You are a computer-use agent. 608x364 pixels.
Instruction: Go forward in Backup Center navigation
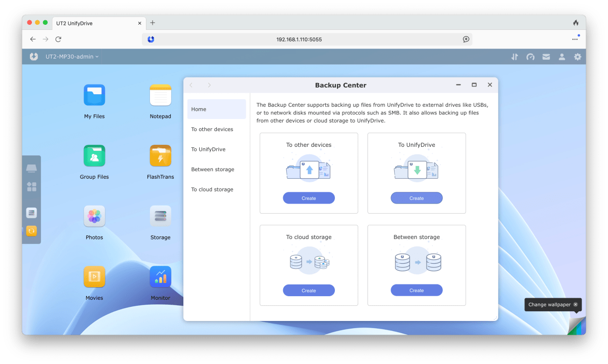[209, 85]
